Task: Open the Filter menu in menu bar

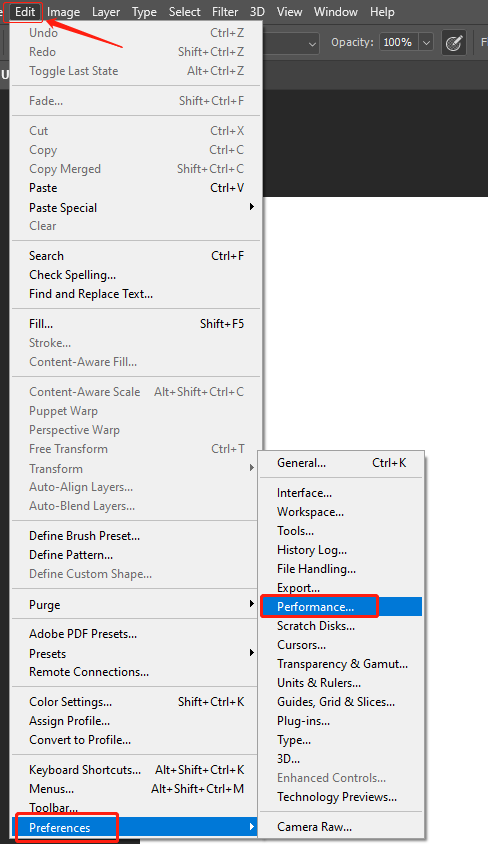Action: coord(225,12)
